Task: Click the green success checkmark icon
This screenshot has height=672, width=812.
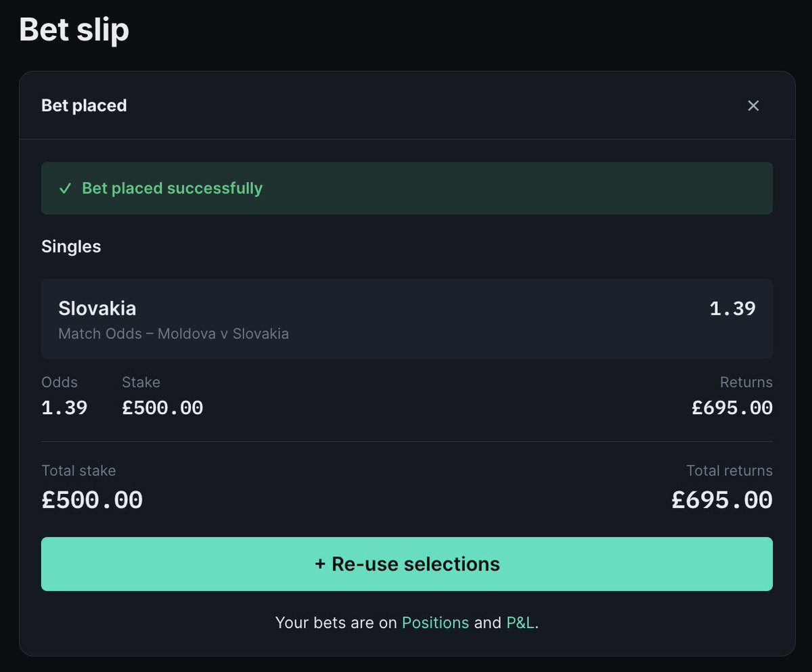Action: tap(65, 188)
